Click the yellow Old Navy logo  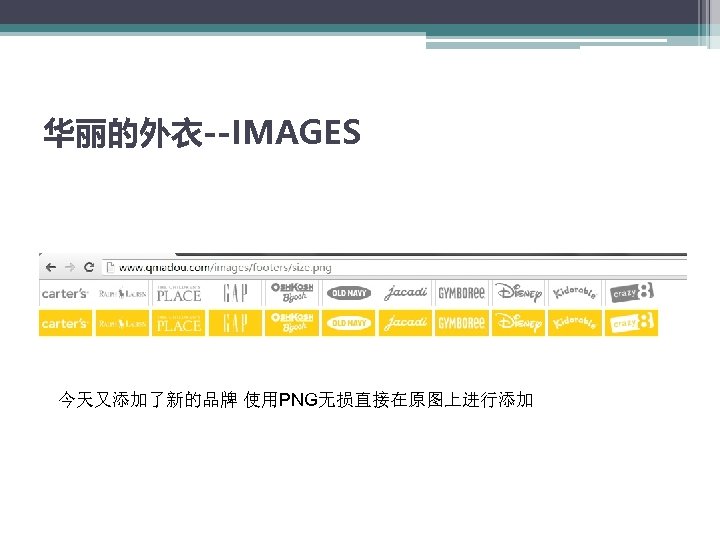point(349,323)
